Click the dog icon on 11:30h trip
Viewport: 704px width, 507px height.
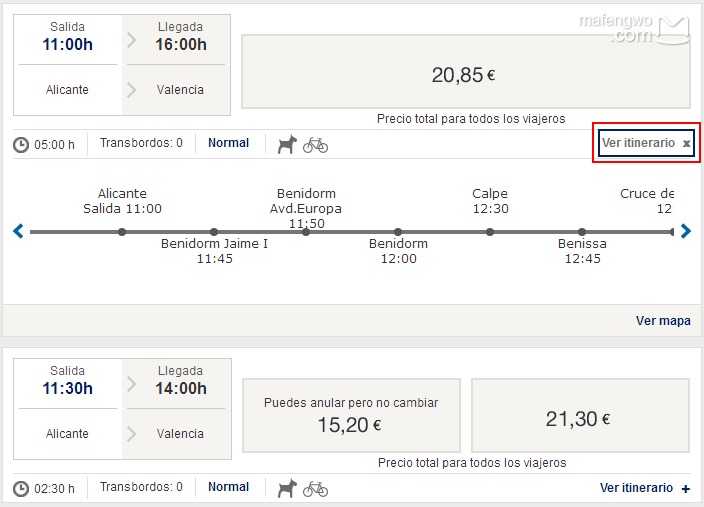click(287, 488)
